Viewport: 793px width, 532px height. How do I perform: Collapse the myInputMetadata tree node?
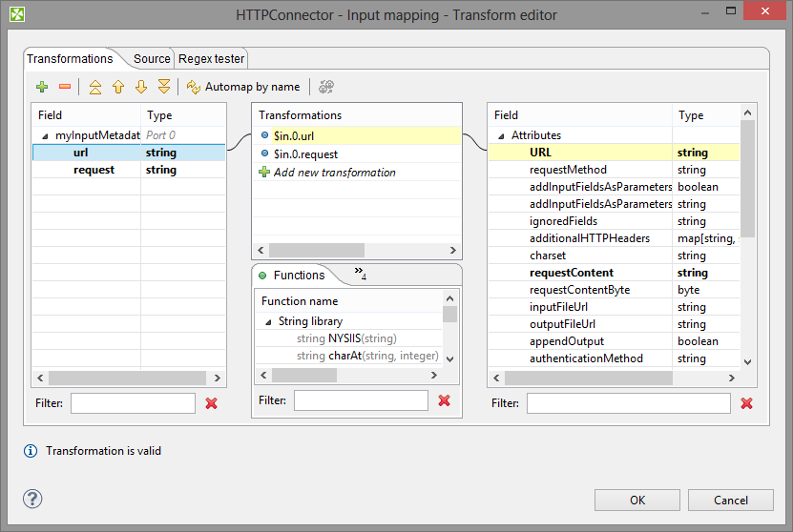(45, 136)
